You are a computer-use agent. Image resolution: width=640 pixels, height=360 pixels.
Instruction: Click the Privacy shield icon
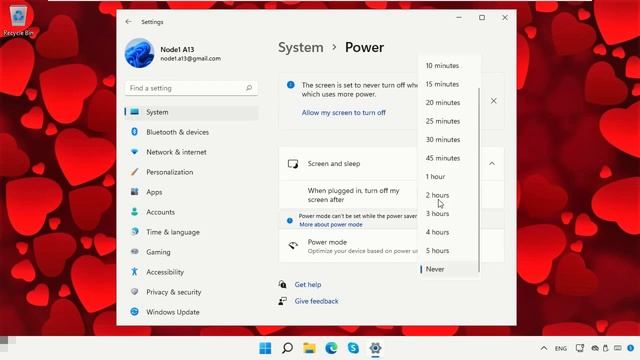click(134, 291)
